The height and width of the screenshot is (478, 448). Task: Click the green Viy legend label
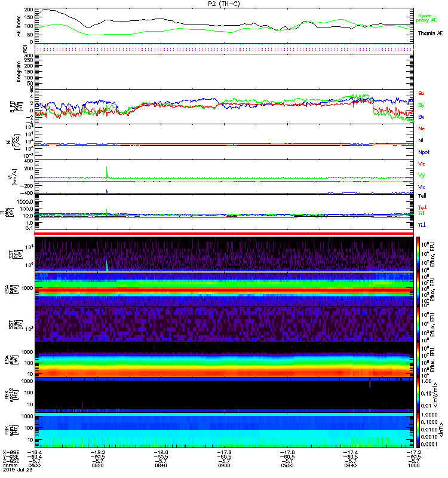(422, 176)
